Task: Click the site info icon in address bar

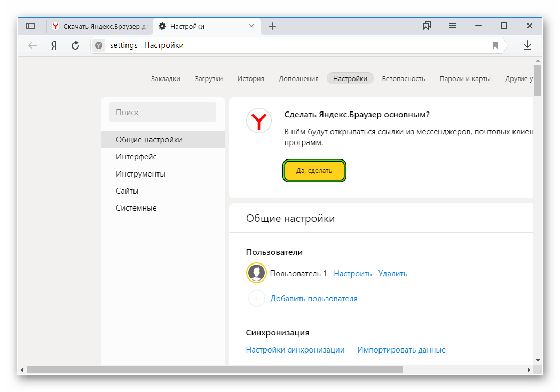Action: (99, 45)
